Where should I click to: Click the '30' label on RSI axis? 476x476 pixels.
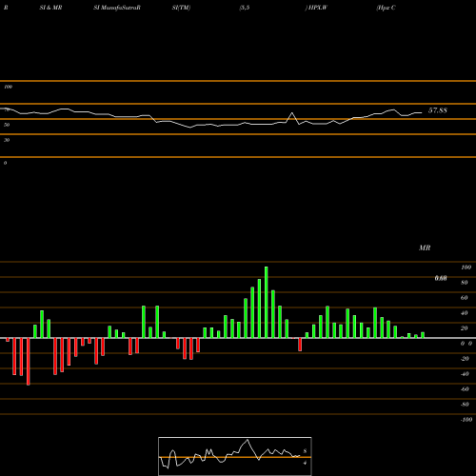click(x=7, y=140)
